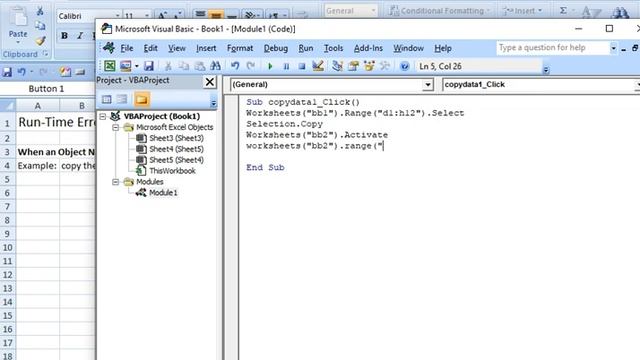Click View Object icon in Project pane
Viewport: 640px width, 360px height.
click(122, 99)
